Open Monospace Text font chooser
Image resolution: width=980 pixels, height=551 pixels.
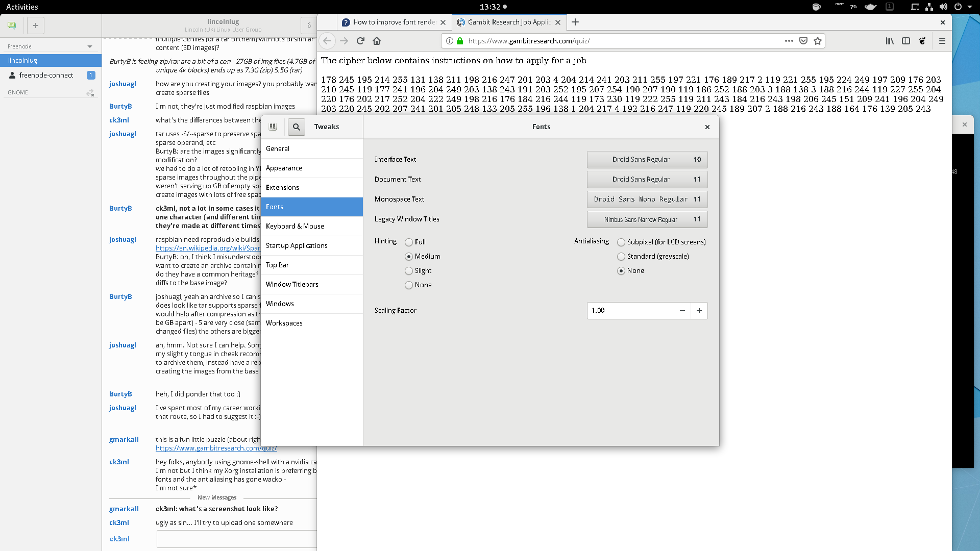[x=647, y=199]
